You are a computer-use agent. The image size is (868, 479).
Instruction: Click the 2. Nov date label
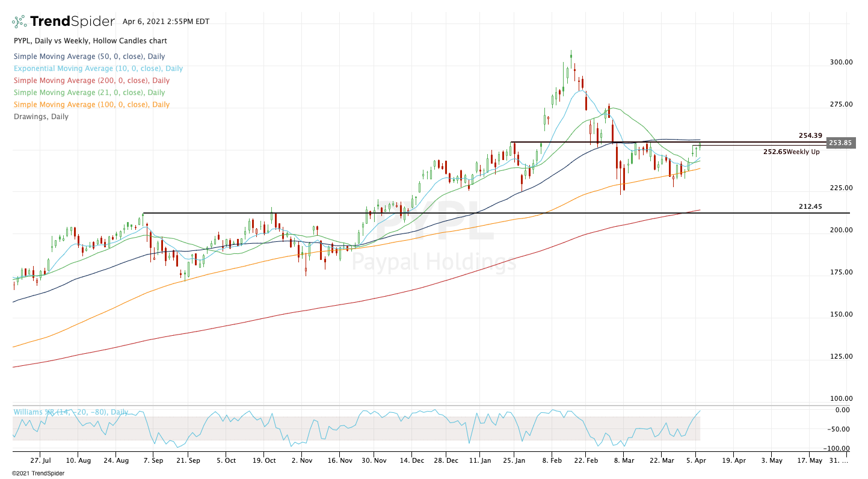(x=301, y=460)
